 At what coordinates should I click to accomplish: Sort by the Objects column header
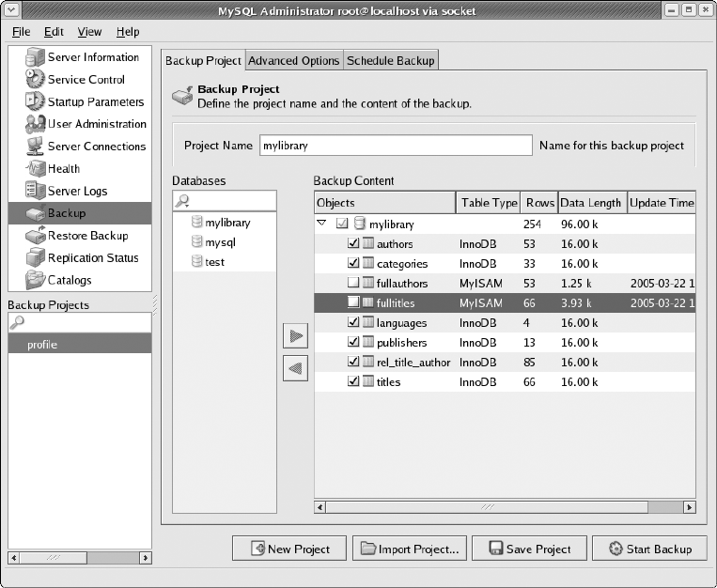point(385,203)
